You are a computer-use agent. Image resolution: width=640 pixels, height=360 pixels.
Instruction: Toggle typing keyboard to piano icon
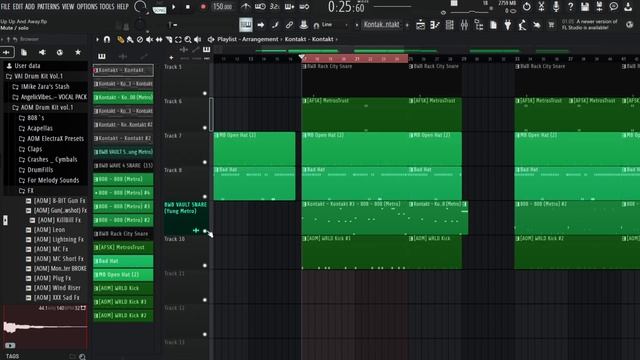point(246,25)
